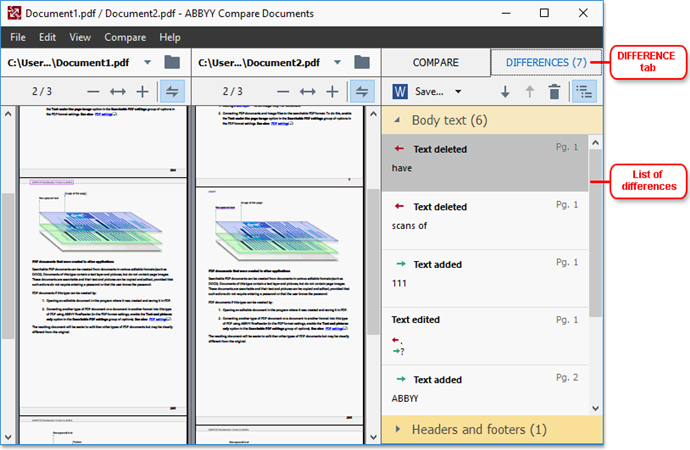
Task: Select 'Text deleted have' difference
Action: coord(485,163)
